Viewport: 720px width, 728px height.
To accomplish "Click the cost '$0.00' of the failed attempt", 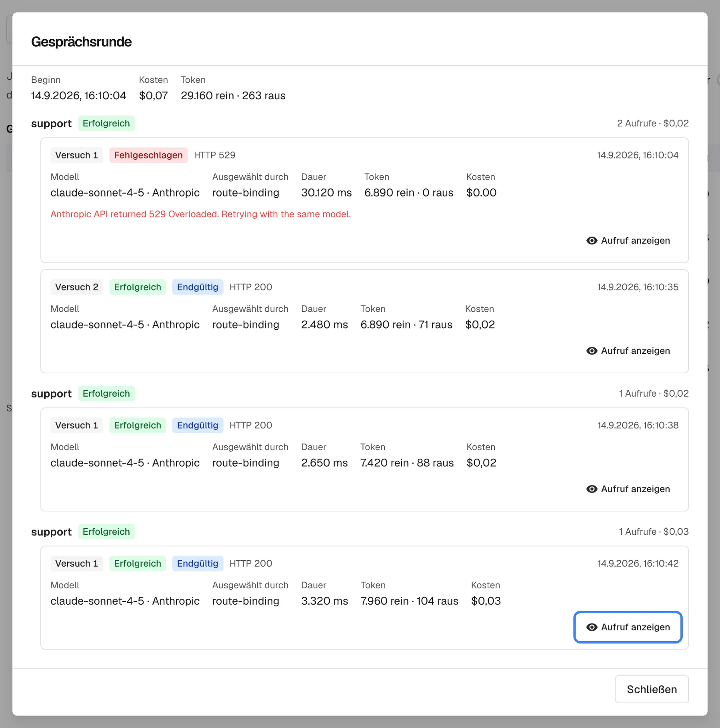I will tap(481, 193).
